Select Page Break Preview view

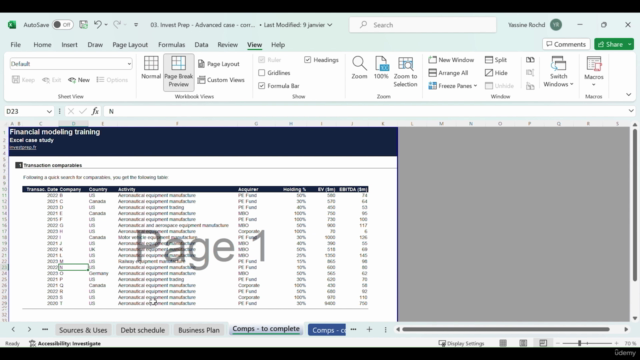(x=178, y=71)
